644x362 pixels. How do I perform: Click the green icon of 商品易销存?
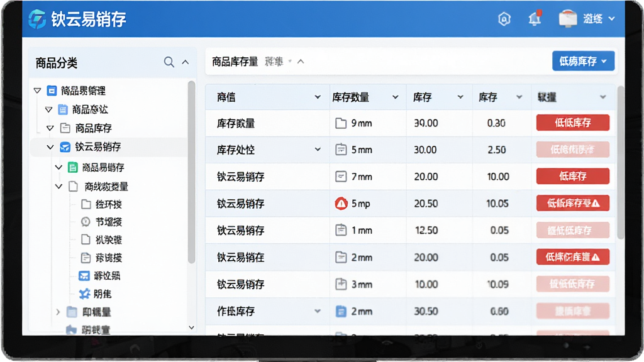click(73, 167)
